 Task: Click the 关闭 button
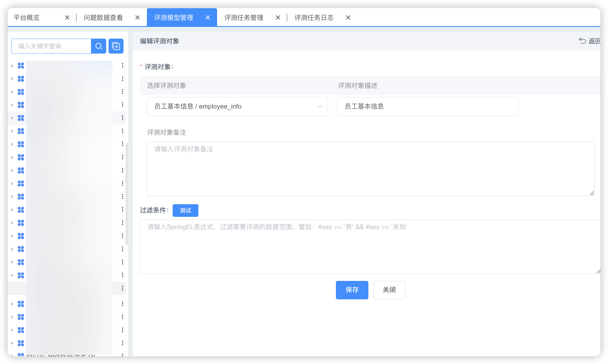(x=389, y=290)
